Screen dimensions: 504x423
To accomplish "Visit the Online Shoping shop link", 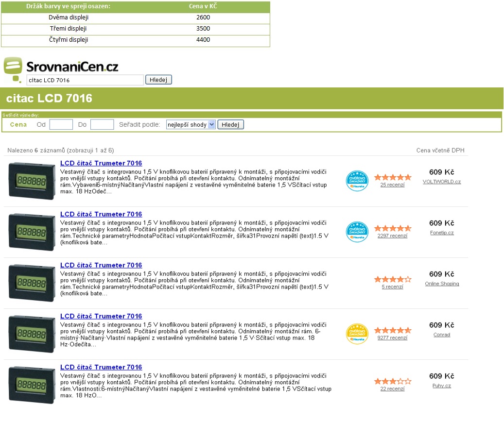I will point(442,284).
